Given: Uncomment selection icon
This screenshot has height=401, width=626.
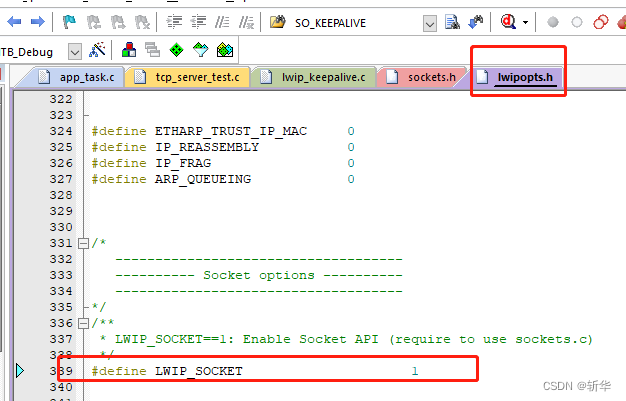Looking at the screenshot, I should pos(246,22).
